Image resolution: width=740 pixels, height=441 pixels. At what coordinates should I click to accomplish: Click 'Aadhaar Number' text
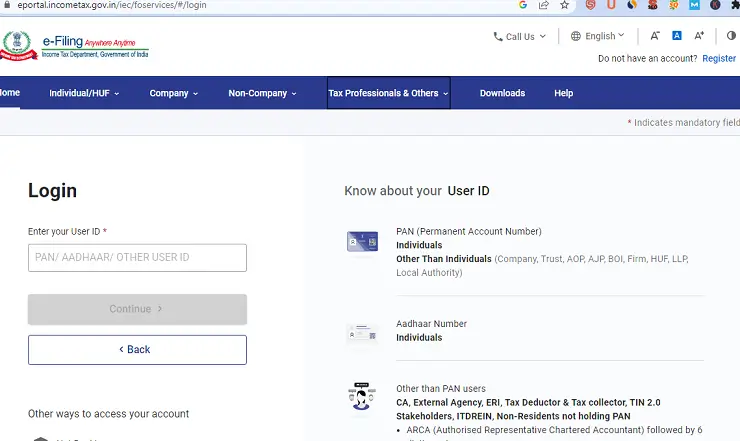pos(431,324)
